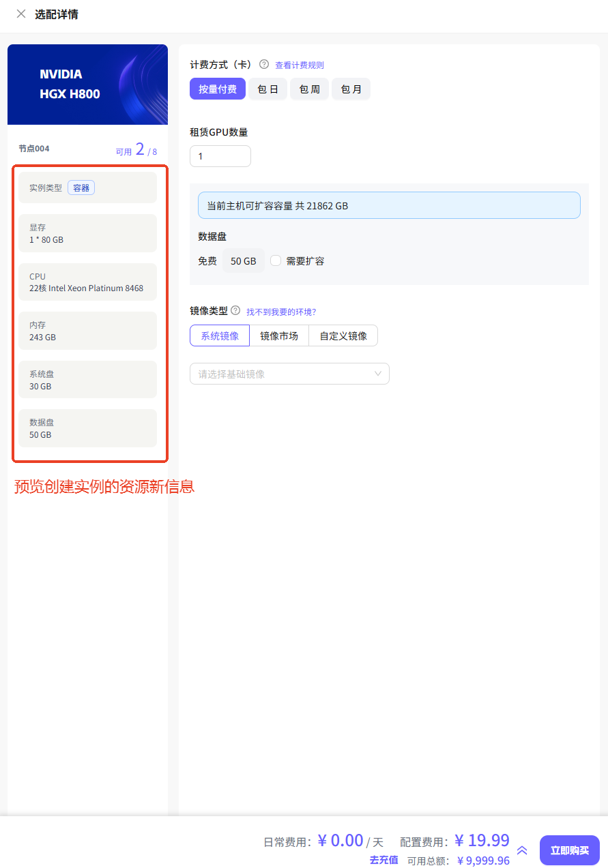Expand cost details with double-chevron icon
Viewport: 608px width, 868px height.
click(x=522, y=850)
